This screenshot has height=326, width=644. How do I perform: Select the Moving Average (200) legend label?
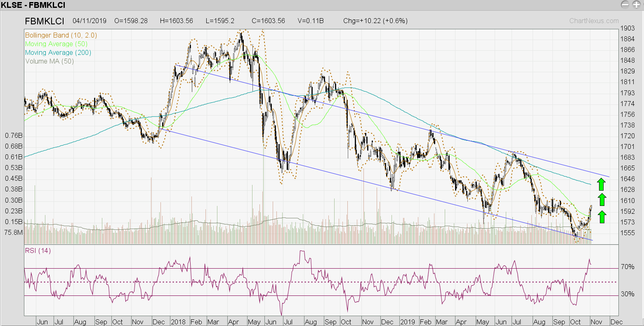[x=58, y=52]
